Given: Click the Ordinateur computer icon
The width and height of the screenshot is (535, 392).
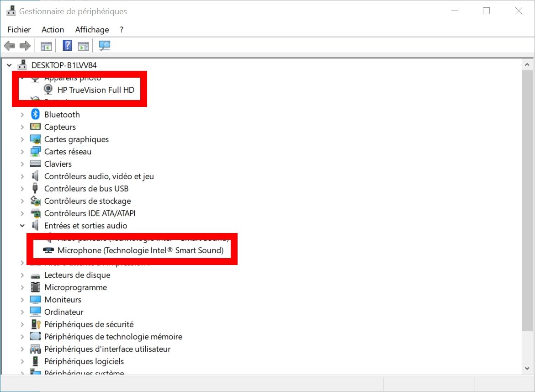Looking at the screenshot, I should pyautogui.click(x=35, y=312).
